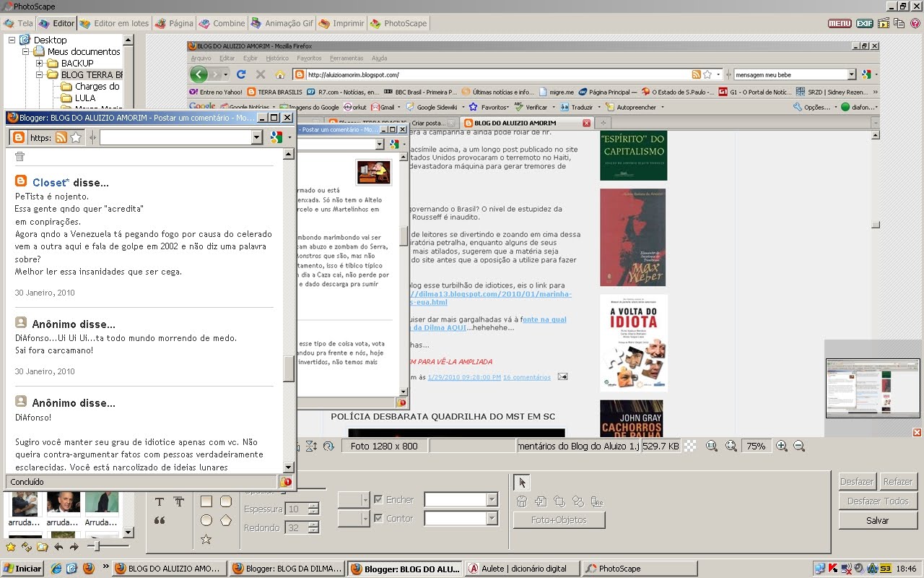
Task: Select the circle shape tool
Action: 206,520
